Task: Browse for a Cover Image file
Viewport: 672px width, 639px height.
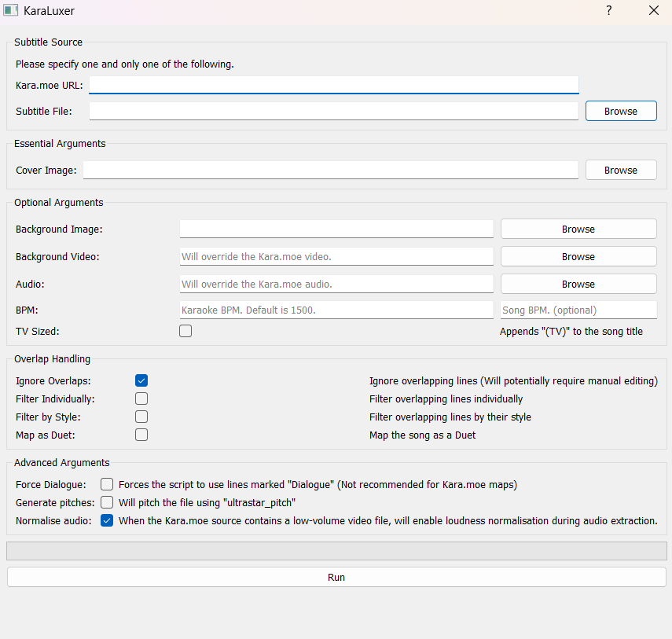Action: (x=620, y=171)
